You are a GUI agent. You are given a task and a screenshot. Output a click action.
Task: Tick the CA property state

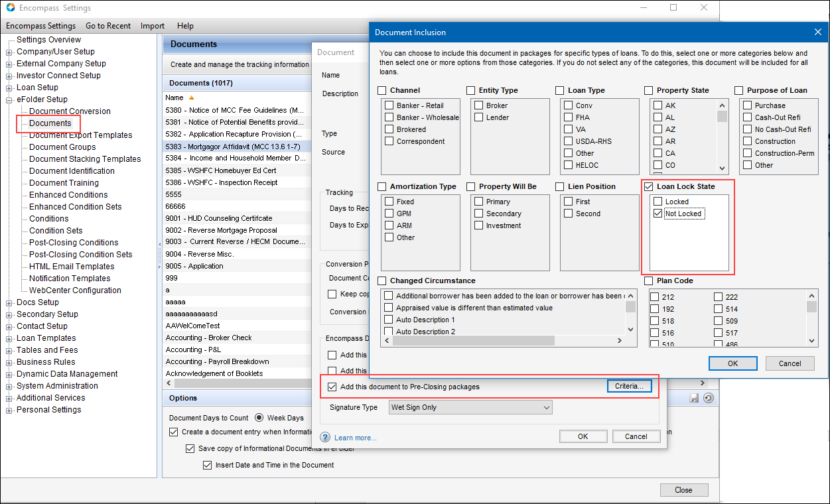point(658,153)
